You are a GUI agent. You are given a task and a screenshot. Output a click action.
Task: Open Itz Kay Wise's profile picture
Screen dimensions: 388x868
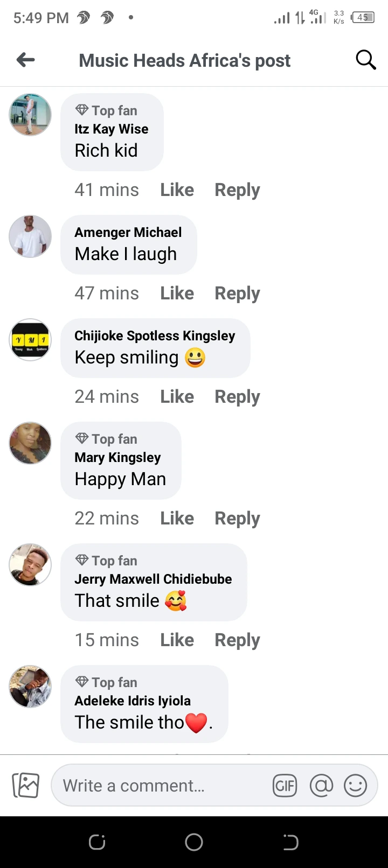(x=30, y=114)
